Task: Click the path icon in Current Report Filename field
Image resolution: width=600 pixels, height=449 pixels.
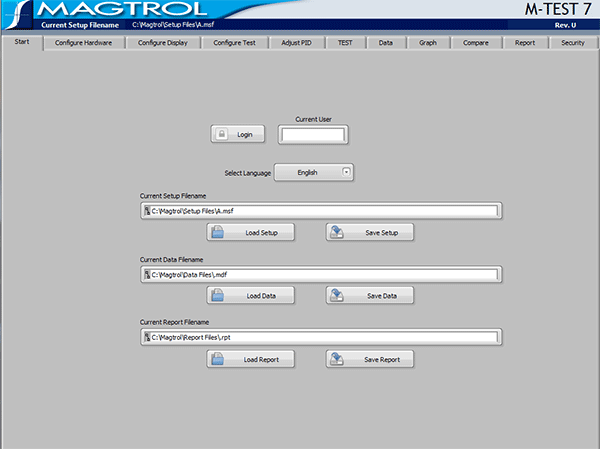Action: pos(147,337)
